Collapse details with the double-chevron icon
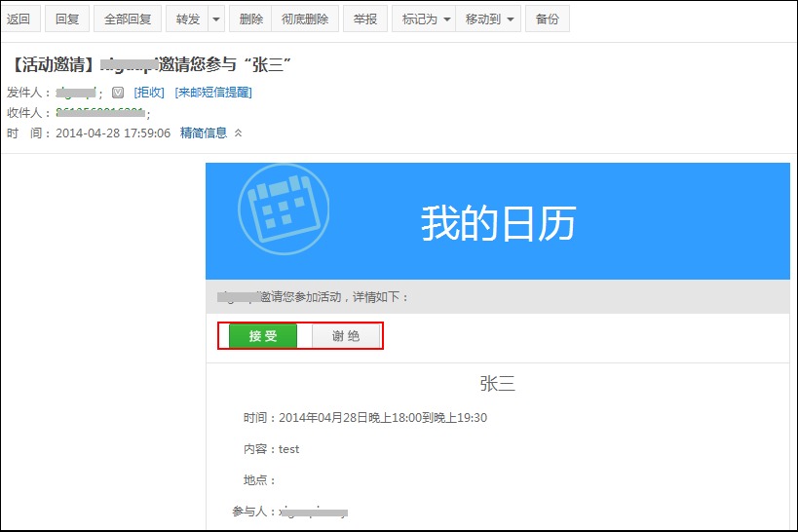This screenshot has width=798, height=532. 239,133
